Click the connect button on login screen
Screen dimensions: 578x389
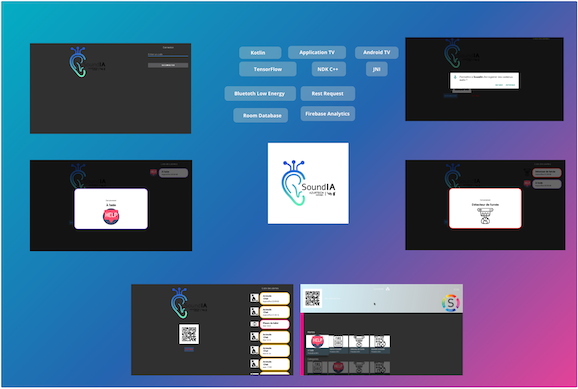point(168,65)
